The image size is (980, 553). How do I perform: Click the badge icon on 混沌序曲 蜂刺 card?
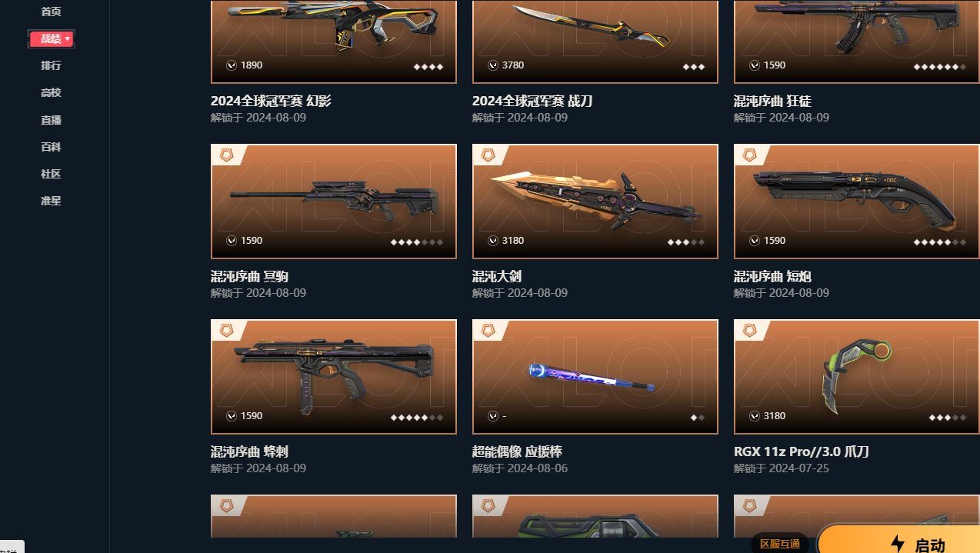226,331
